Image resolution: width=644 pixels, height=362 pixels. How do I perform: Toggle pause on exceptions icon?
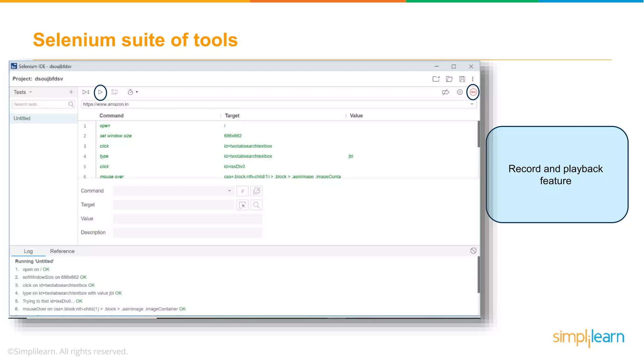[460, 92]
